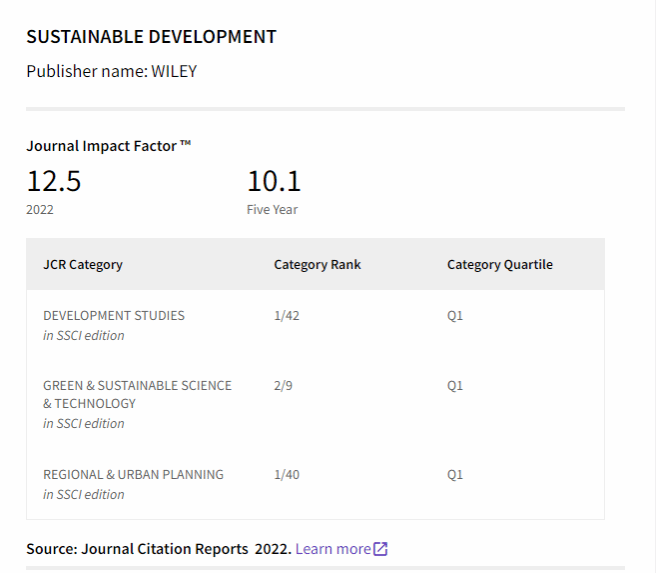Click the 1/40 category rank value
The image size is (656, 573).
(x=286, y=475)
